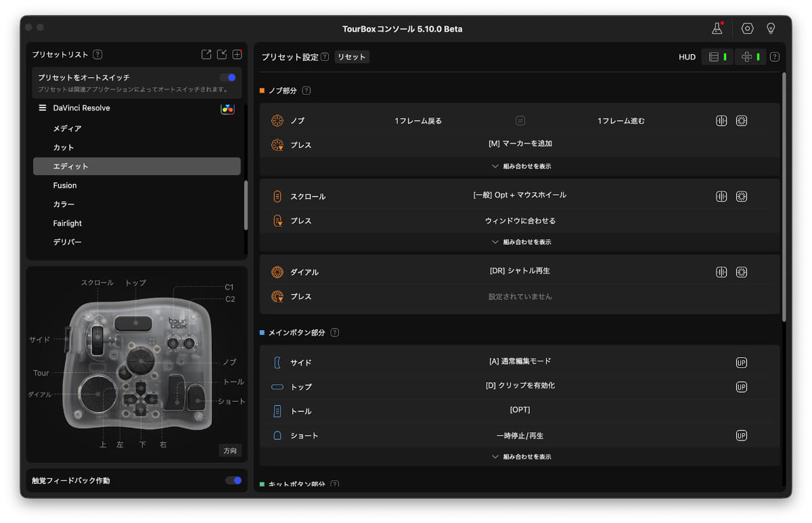Click the colorful DaVinci Resolve app badge
This screenshot has width=812, height=523.
(228, 108)
